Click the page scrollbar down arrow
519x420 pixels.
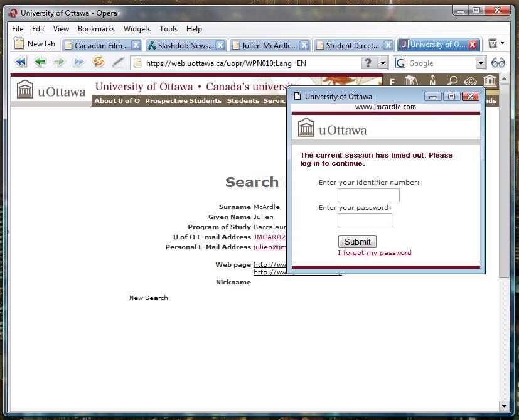(x=504, y=406)
